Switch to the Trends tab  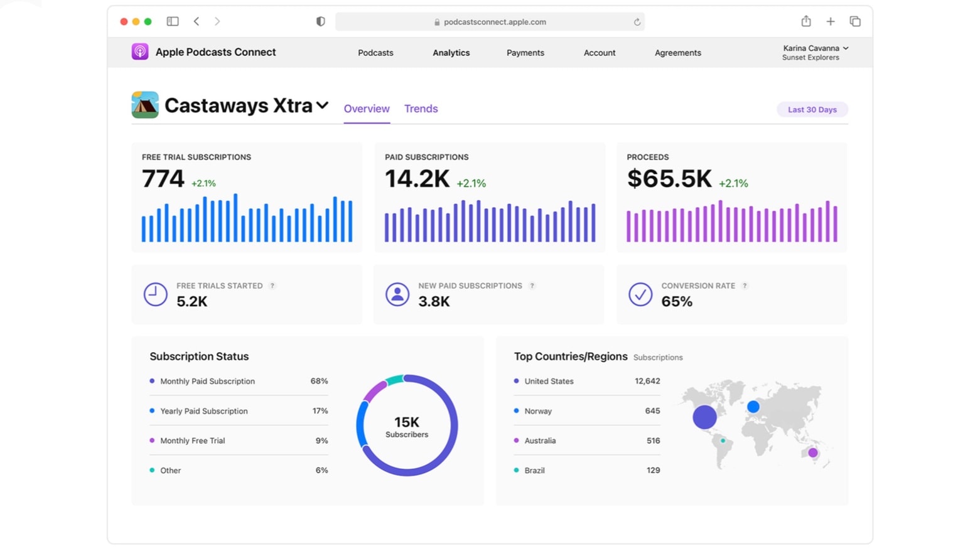coord(421,109)
